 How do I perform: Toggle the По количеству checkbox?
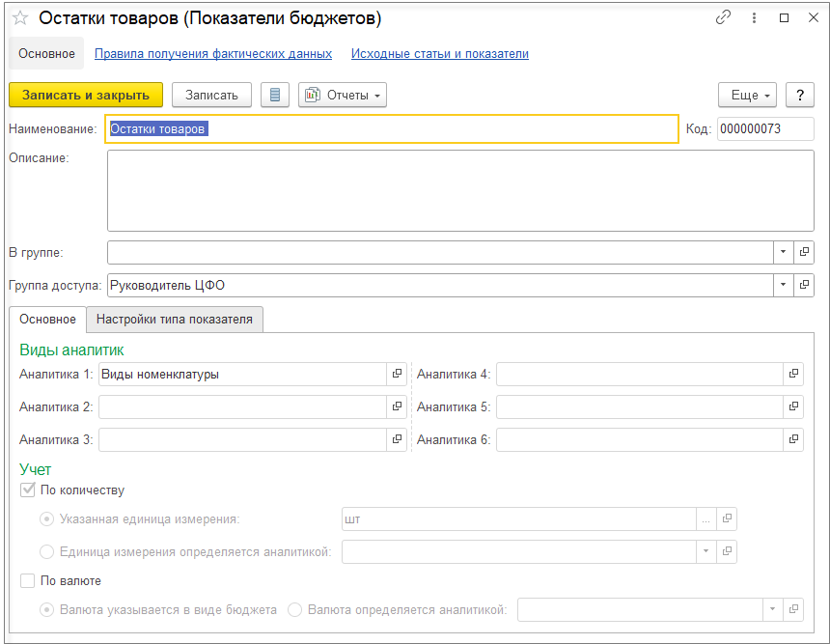28,490
